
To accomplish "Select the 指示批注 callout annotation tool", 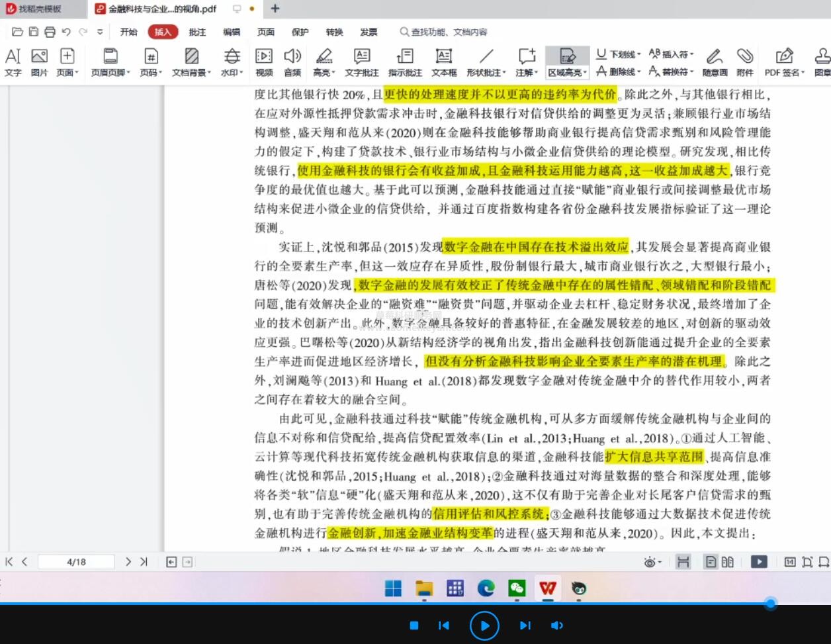I will tap(404, 62).
